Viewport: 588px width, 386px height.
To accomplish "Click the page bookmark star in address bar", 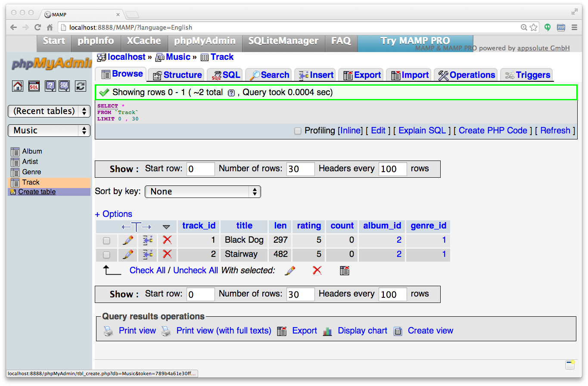I will coord(534,27).
